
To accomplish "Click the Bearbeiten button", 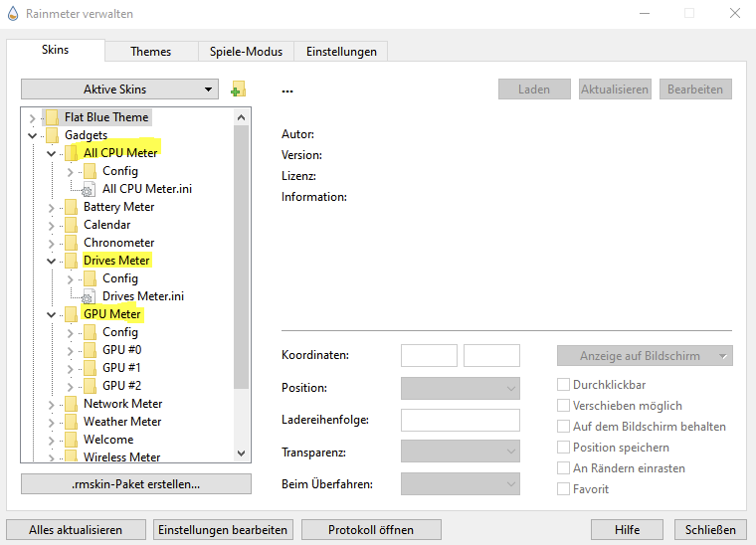I will 695,90.
